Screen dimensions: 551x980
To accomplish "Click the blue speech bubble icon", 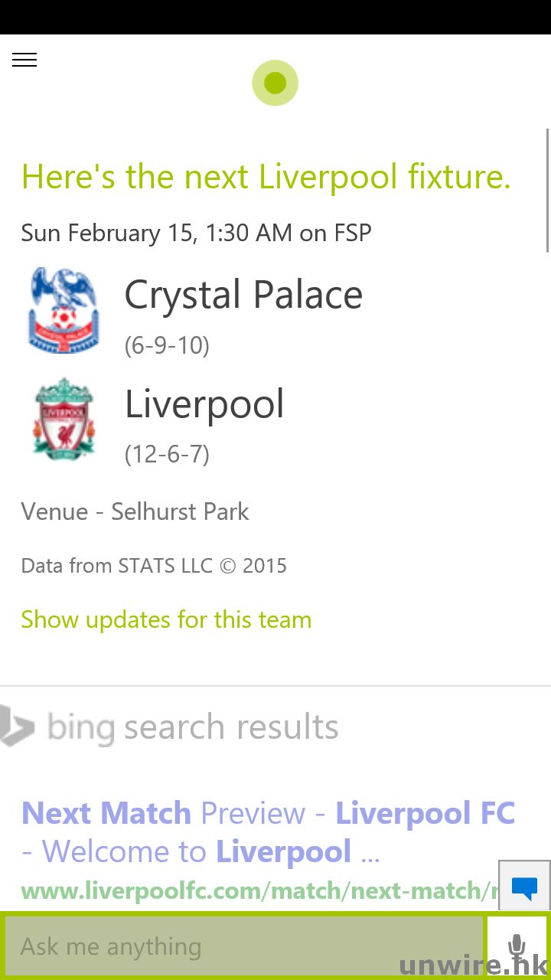I will point(524,887).
